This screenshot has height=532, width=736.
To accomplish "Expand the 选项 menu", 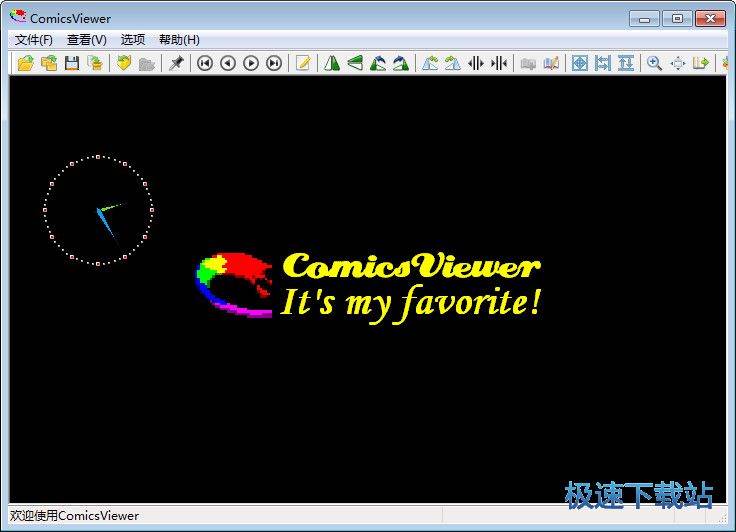I will pos(133,40).
